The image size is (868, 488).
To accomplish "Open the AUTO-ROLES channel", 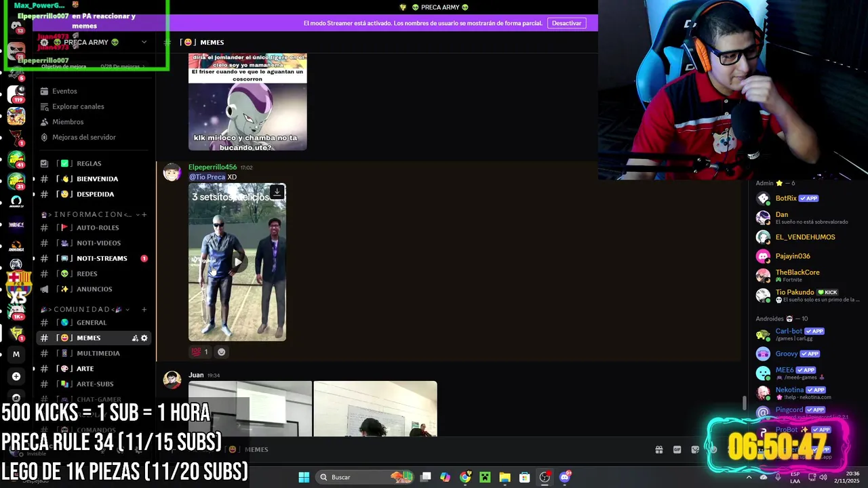I will 98,228.
